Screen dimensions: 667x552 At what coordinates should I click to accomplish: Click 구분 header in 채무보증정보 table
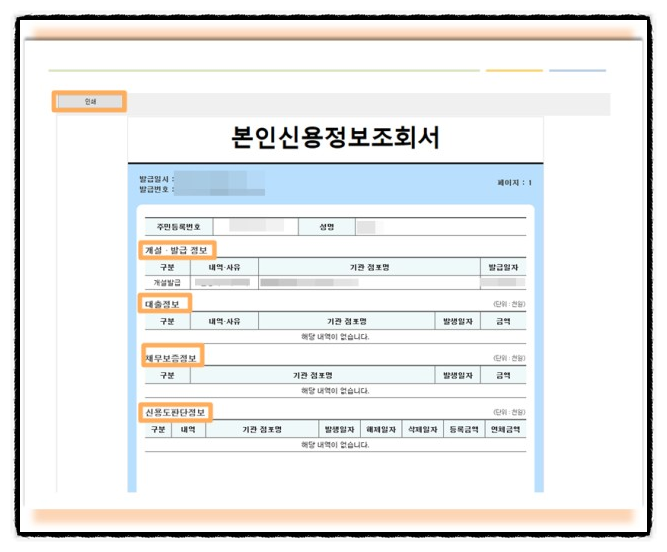(x=167, y=375)
